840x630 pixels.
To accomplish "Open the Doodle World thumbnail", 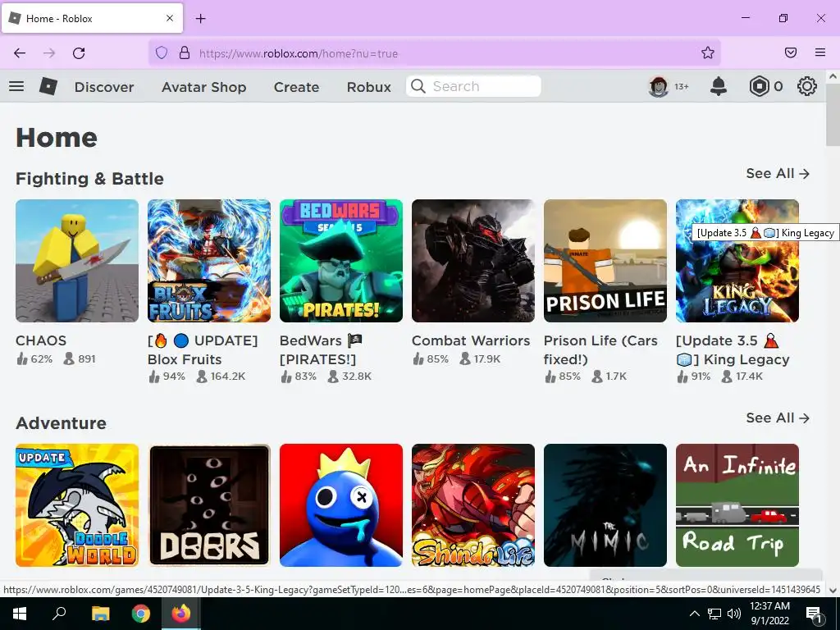I will point(77,505).
